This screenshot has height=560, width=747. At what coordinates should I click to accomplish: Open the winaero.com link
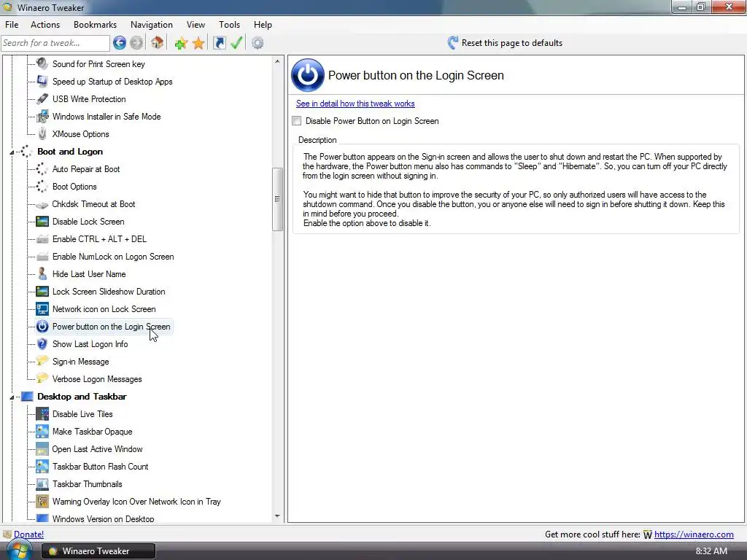click(694, 534)
